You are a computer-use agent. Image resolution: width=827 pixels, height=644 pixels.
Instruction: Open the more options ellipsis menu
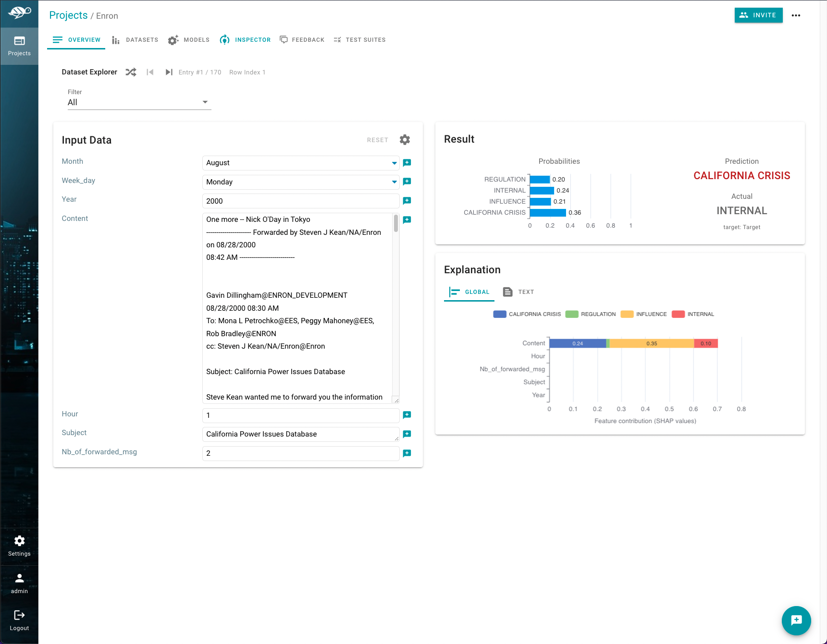coord(796,15)
